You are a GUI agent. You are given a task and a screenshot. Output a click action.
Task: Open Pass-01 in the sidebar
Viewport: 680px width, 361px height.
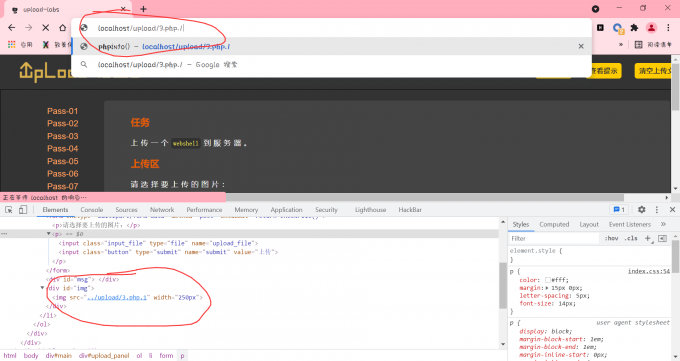coord(62,111)
